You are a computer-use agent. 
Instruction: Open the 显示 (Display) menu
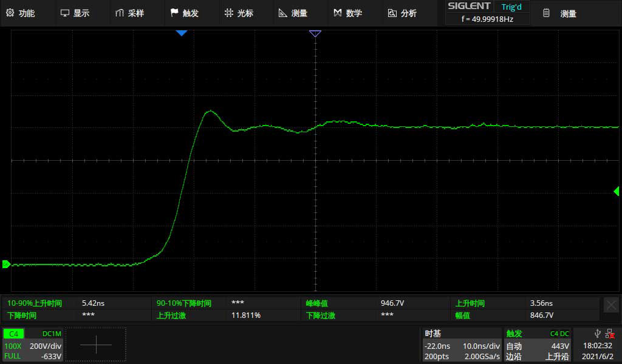click(75, 13)
